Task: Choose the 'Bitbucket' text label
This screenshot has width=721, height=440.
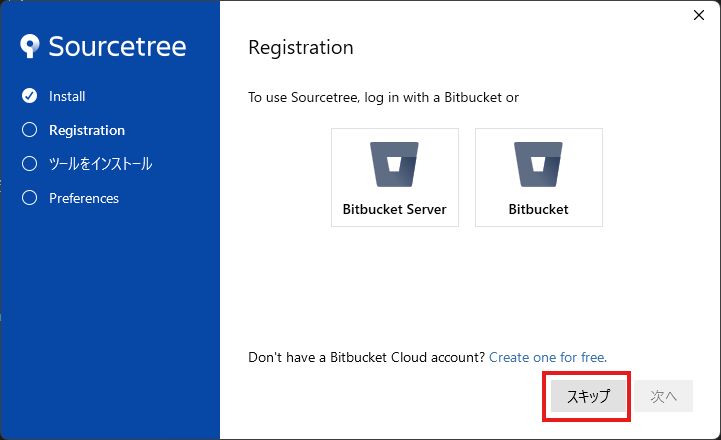Action: [538, 210]
